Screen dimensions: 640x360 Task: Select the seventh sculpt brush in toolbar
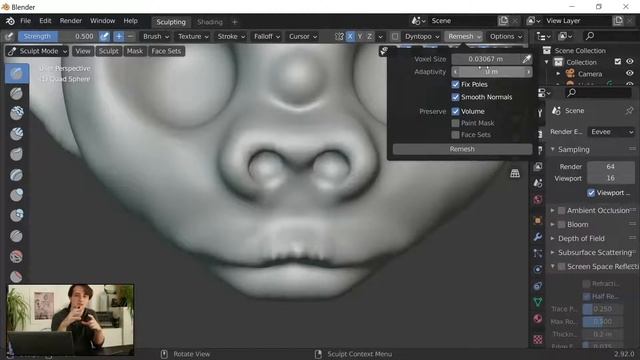click(16, 195)
